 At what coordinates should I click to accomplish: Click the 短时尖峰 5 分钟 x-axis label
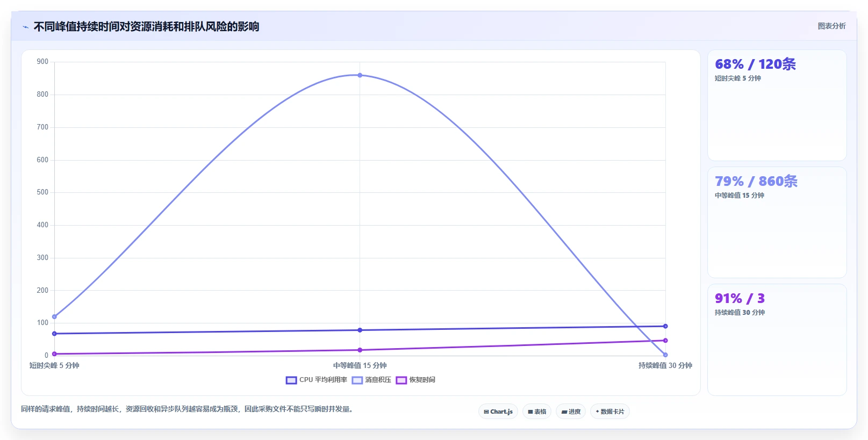[54, 365]
